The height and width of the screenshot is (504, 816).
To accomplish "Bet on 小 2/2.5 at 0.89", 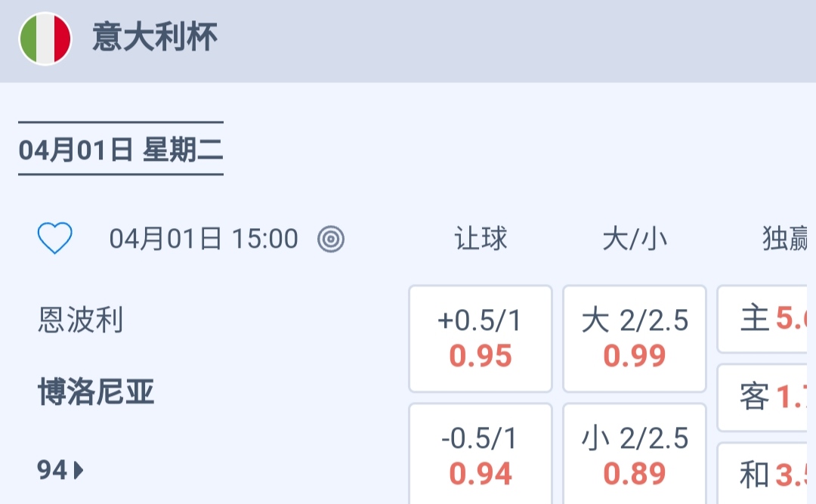I will tap(635, 456).
